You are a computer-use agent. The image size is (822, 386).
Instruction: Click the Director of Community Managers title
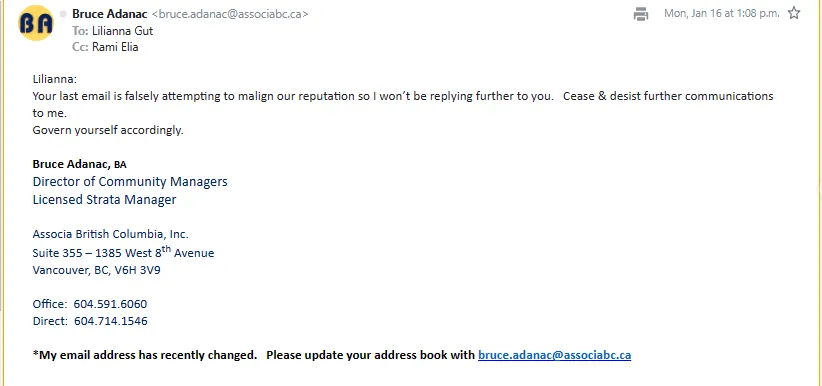click(130, 182)
